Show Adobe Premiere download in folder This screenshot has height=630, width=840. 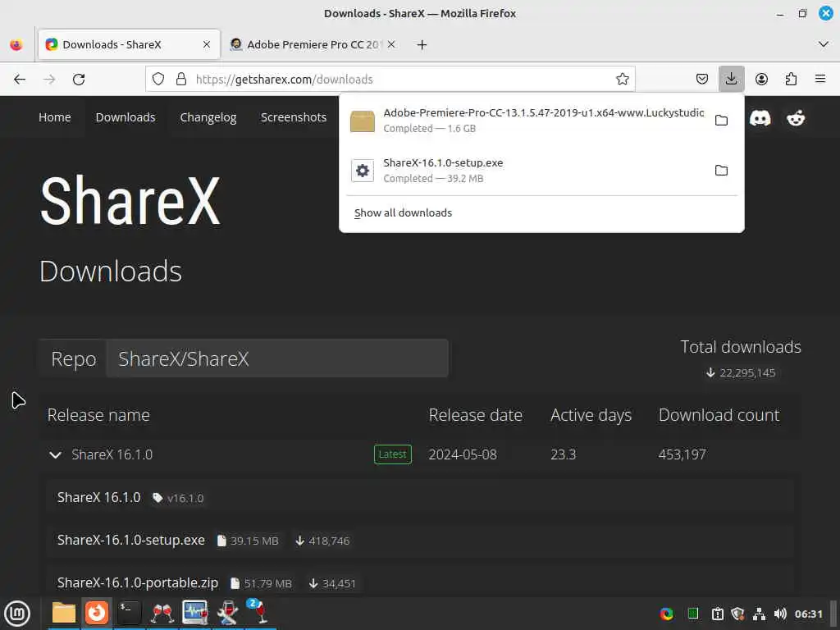point(721,120)
